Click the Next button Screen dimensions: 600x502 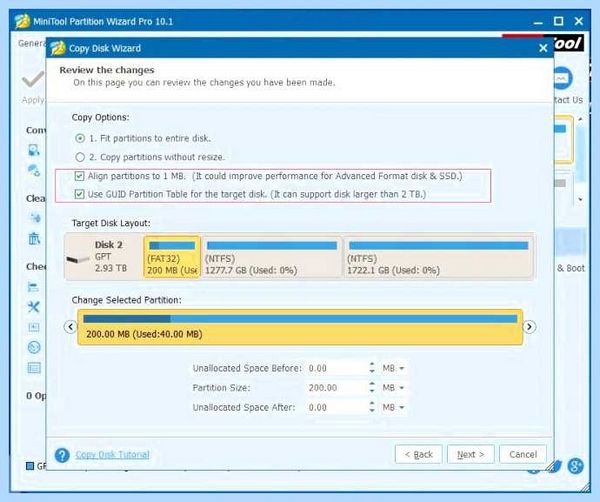[471, 454]
